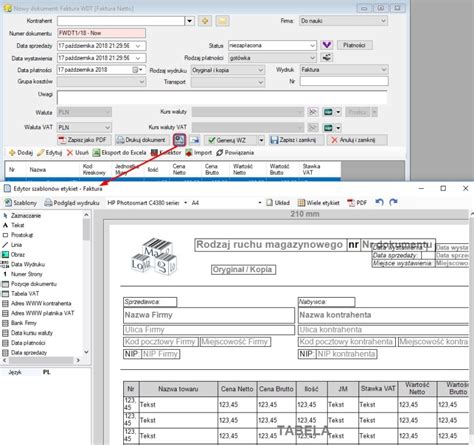Click the add contractor plus icon
This screenshot has height=445, width=474.
205,21
